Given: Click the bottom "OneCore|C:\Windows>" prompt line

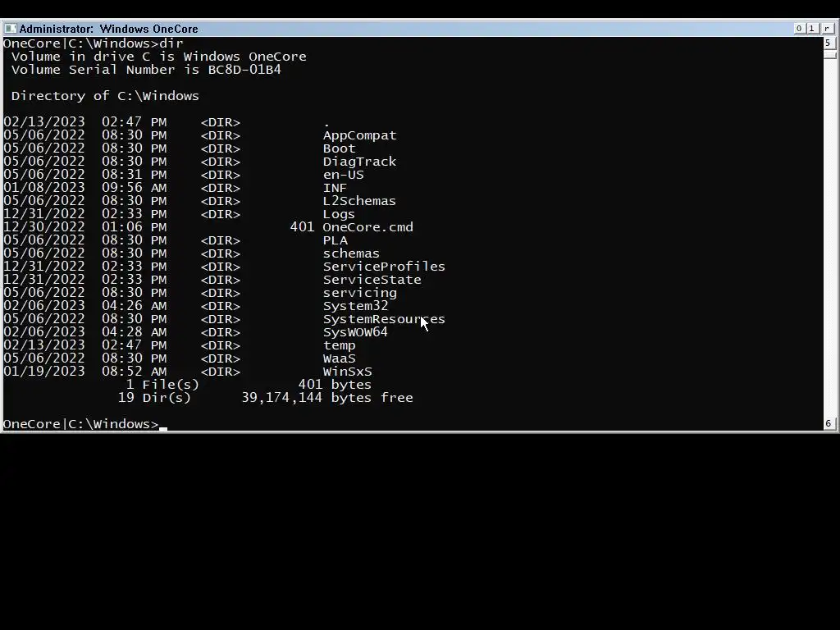Looking at the screenshot, I should point(81,424).
